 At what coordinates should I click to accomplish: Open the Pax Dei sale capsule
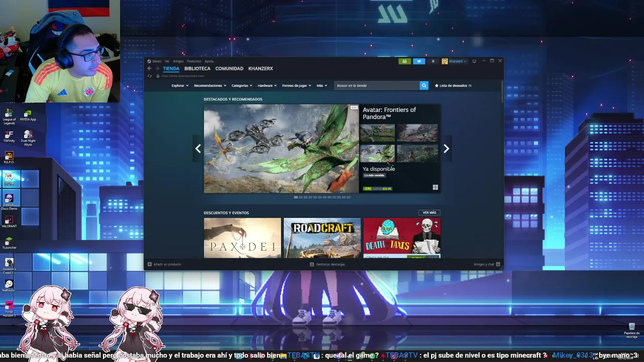pyautogui.click(x=243, y=238)
